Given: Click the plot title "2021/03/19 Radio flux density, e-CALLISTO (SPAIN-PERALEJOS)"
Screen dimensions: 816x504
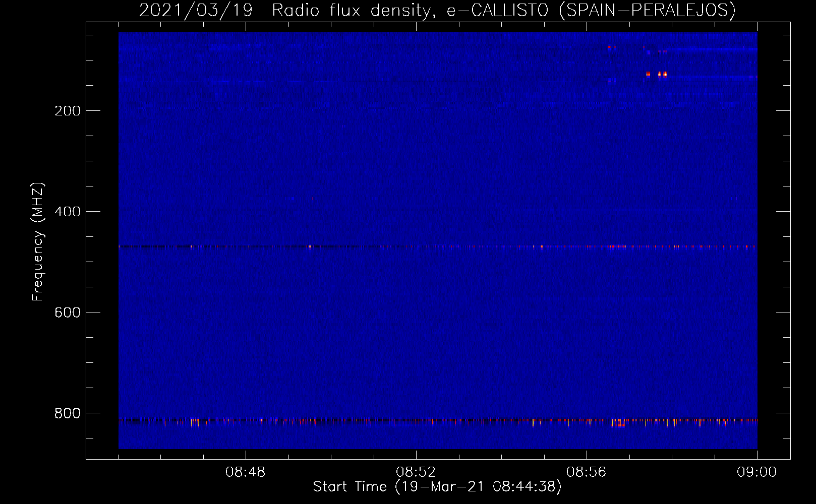Looking at the screenshot, I should tap(437, 10).
